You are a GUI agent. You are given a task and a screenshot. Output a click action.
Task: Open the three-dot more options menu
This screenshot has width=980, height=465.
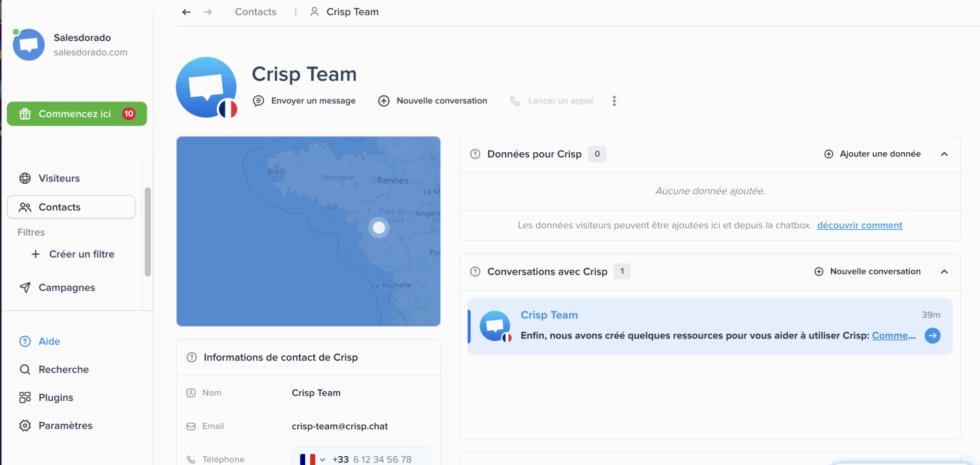click(614, 101)
